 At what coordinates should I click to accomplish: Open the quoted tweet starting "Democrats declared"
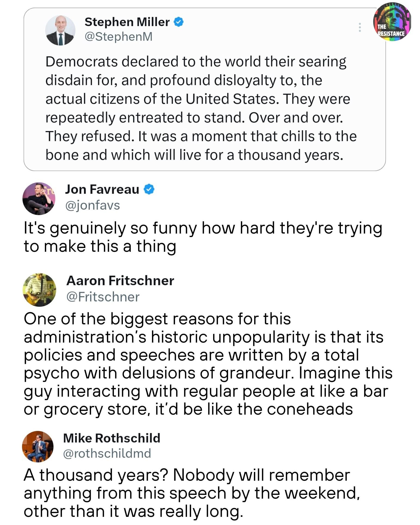[x=201, y=108]
